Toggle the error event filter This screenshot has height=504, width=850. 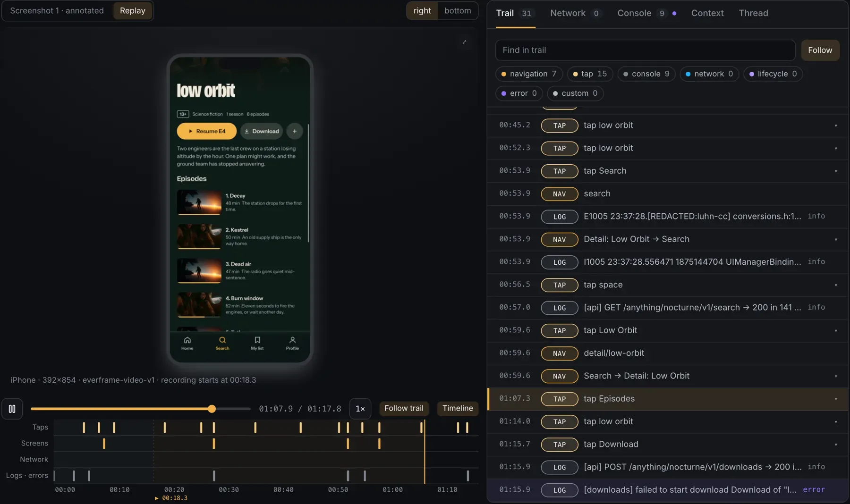tap(519, 93)
